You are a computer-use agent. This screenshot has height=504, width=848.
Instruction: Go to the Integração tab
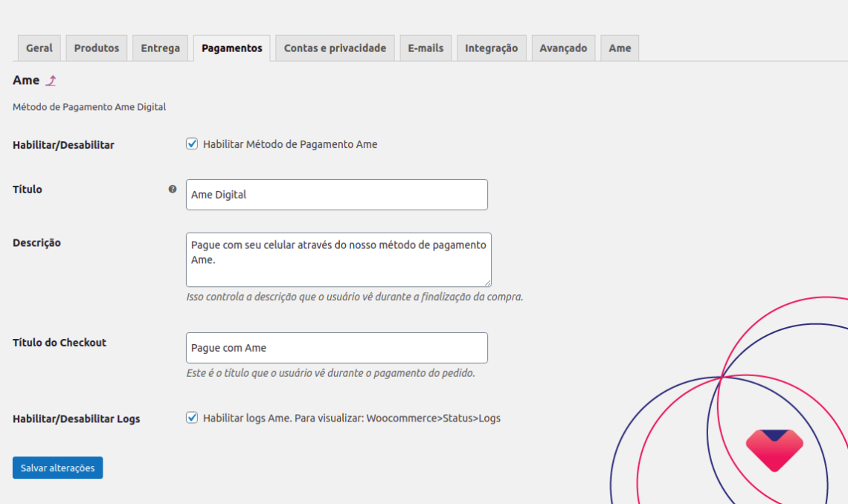(x=491, y=48)
